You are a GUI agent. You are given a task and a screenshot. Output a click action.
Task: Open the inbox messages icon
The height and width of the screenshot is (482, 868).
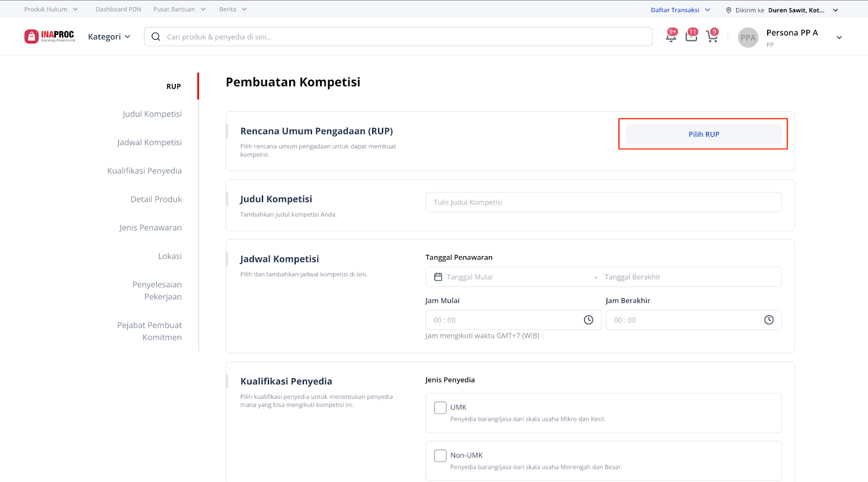(x=691, y=36)
